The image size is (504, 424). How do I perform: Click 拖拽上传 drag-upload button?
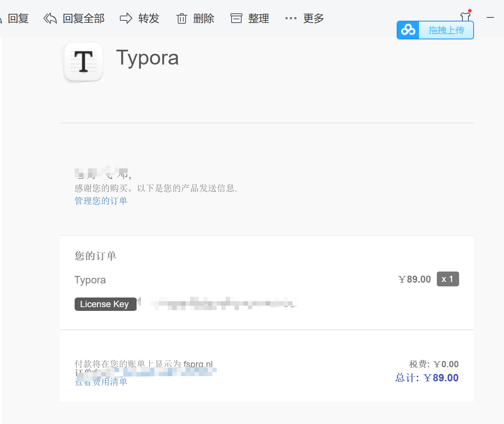click(x=435, y=30)
